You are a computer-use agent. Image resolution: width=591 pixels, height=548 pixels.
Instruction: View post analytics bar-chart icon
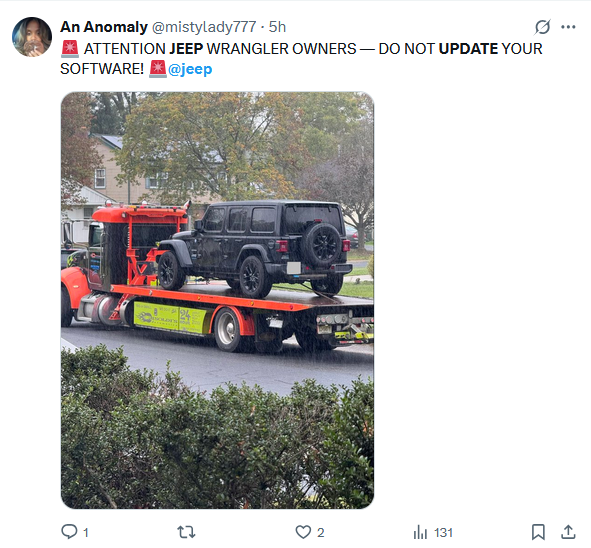pyautogui.click(x=420, y=533)
